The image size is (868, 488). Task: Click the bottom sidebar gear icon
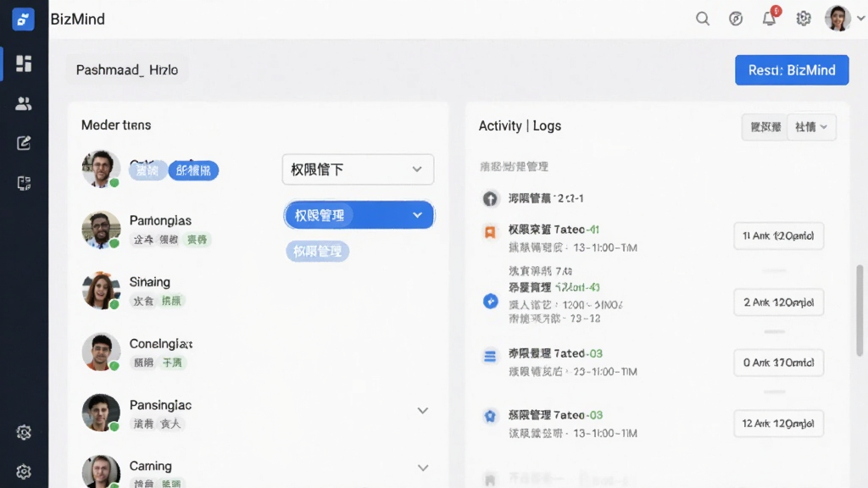(23, 471)
